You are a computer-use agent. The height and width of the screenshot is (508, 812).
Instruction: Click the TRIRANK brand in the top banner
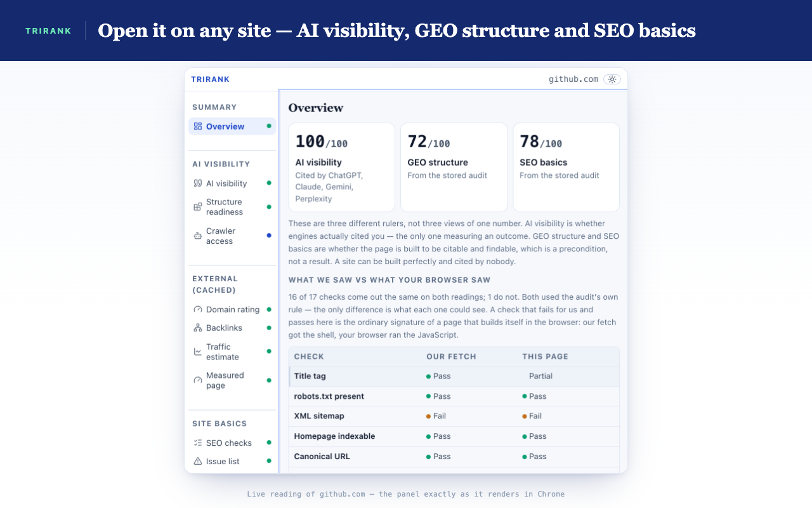(48, 30)
